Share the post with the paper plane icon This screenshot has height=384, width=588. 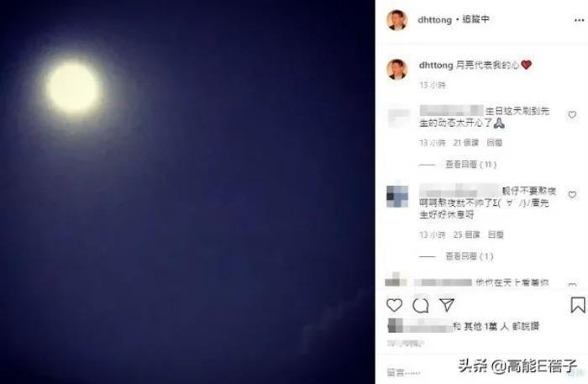tap(447, 305)
